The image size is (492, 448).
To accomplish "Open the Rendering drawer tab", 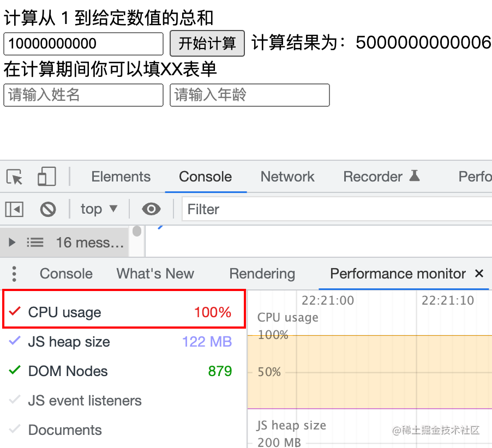I will [262, 274].
